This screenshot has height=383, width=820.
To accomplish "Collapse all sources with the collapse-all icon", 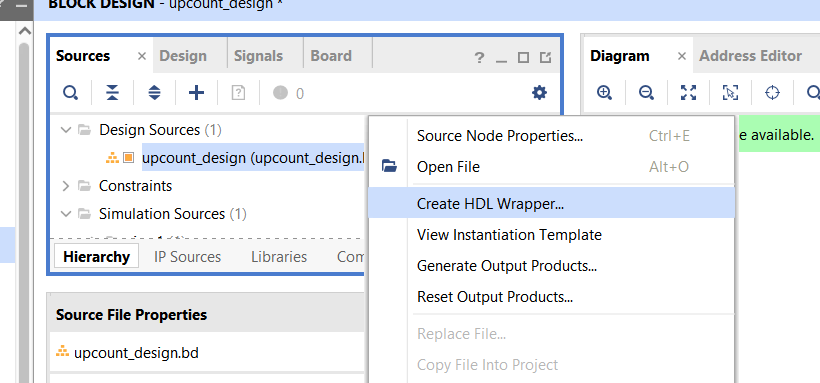I will click(112, 93).
